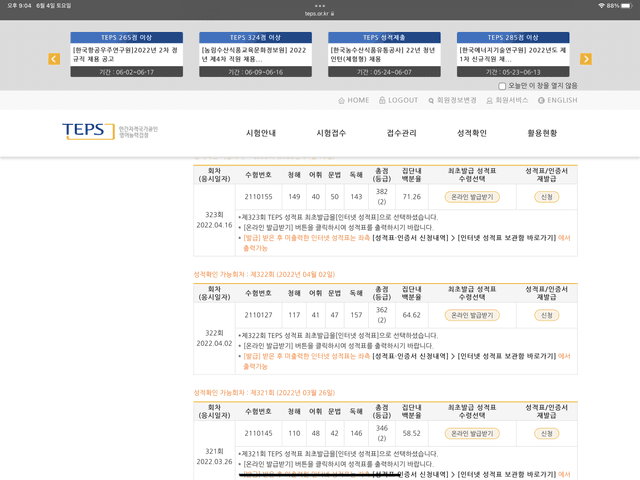Click 신청 button for the 322회 exam
Image resolution: width=640 pixels, height=480 pixels.
(547, 316)
